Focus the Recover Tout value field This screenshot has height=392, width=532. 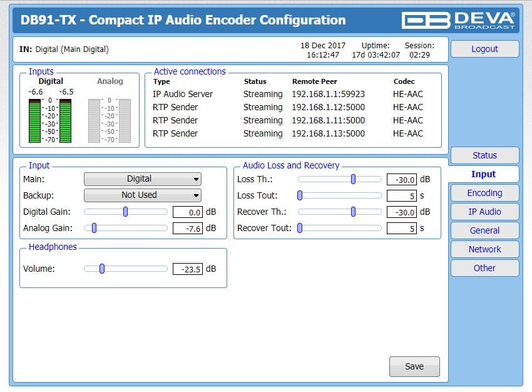pos(402,229)
